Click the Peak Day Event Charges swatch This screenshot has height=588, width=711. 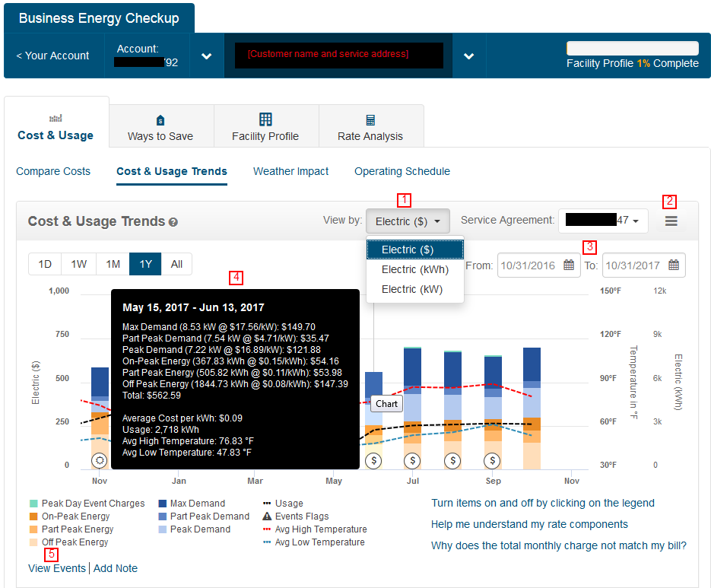click(x=33, y=504)
